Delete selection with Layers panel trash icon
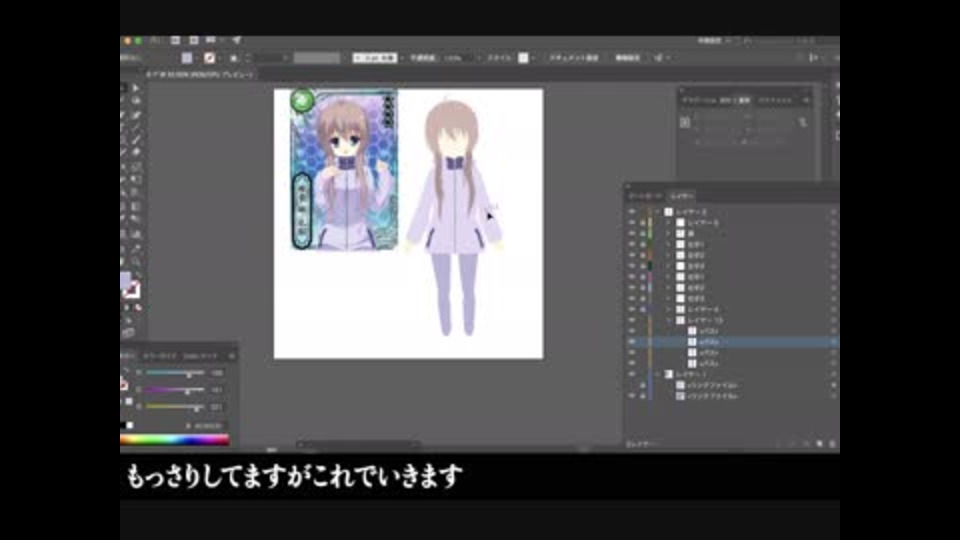The image size is (960, 540). (x=832, y=444)
